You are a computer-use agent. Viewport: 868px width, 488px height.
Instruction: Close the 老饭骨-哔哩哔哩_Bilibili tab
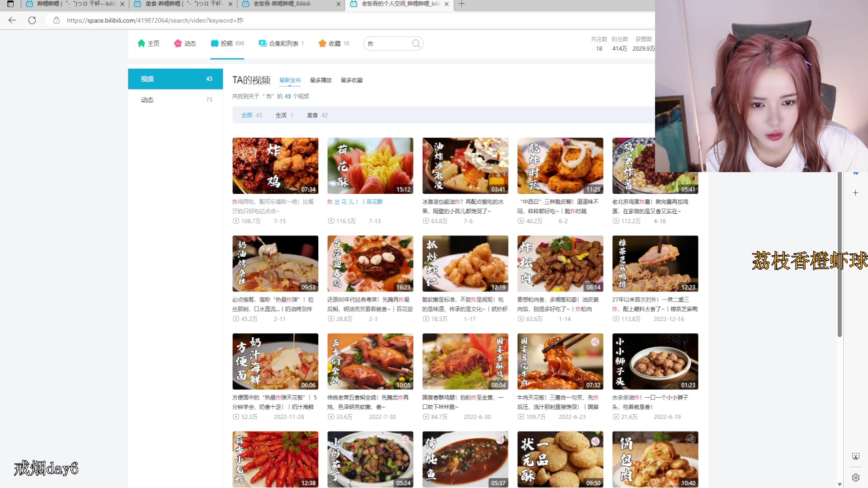click(x=339, y=4)
